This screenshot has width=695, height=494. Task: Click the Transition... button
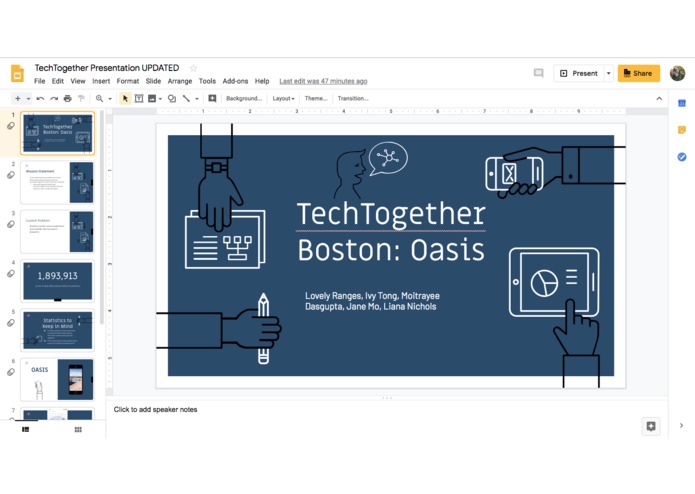click(353, 98)
